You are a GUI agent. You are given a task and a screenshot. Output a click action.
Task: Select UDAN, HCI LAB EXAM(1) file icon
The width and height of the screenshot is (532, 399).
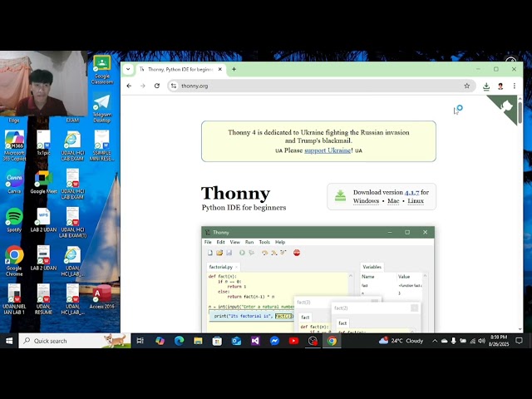coord(72,223)
